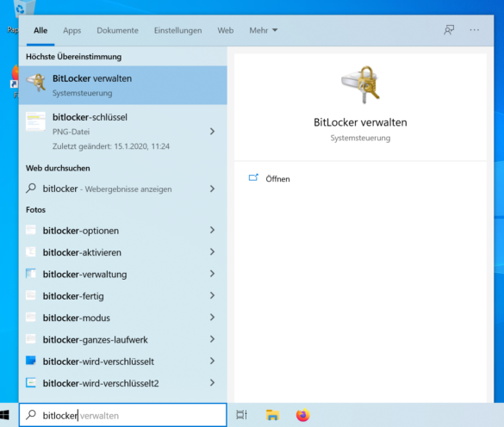Switch to the Dokumente tab

[118, 30]
